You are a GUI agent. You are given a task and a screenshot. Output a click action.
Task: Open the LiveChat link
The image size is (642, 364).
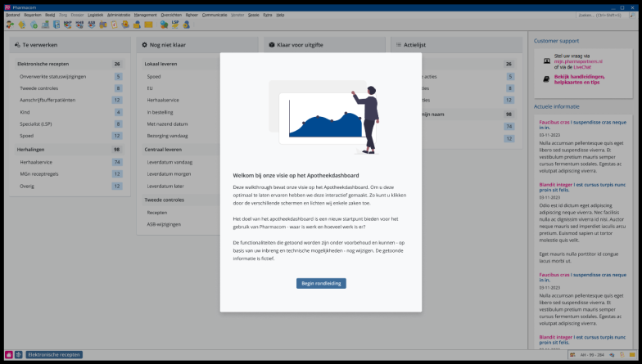[x=582, y=67]
